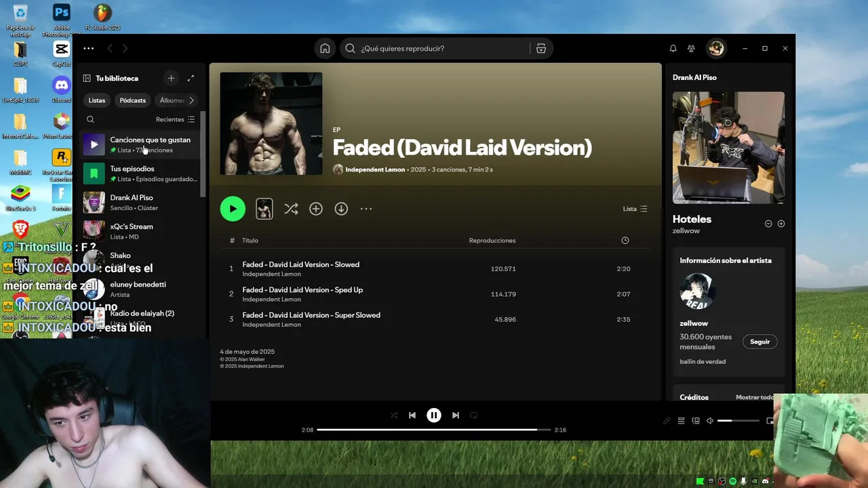This screenshot has width=868, height=488.
Task: Filter library by Pódcasts
Action: (133, 100)
